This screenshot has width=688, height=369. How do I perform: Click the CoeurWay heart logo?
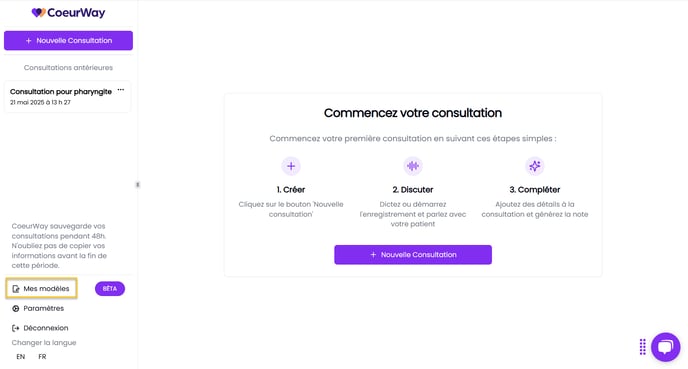point(38,13)
